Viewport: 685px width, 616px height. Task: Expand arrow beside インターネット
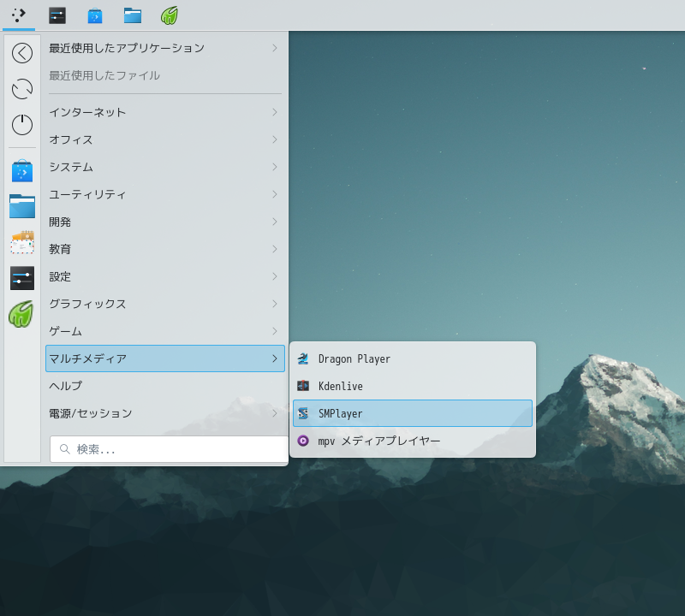tap(275, 112)
